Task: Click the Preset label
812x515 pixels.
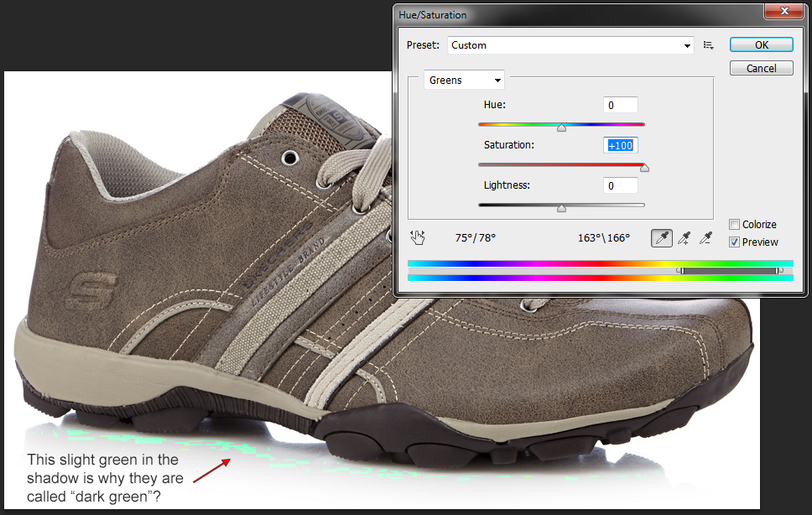Action: pos(423,45)
